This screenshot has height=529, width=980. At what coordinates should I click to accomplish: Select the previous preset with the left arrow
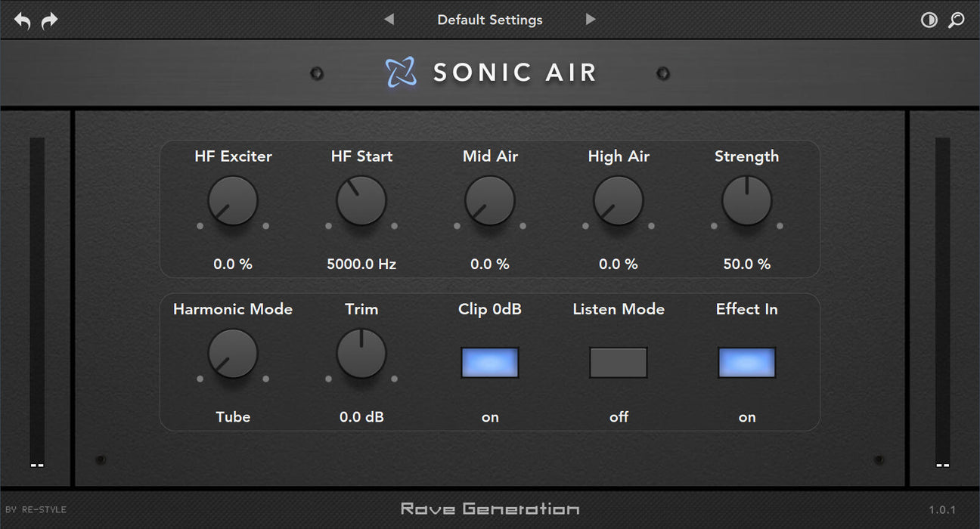click(389, 20)
